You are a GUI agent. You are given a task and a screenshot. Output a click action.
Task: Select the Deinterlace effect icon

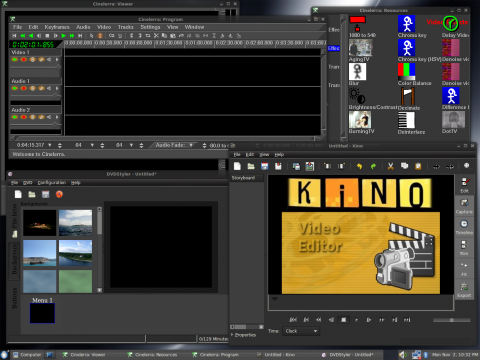coord(406,120)
